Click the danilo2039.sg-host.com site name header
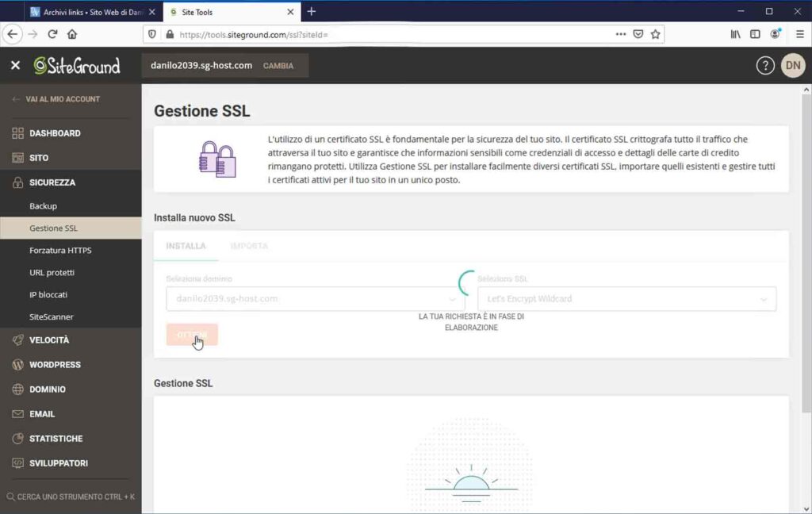812x514 pixels. (x=201, y=65)
